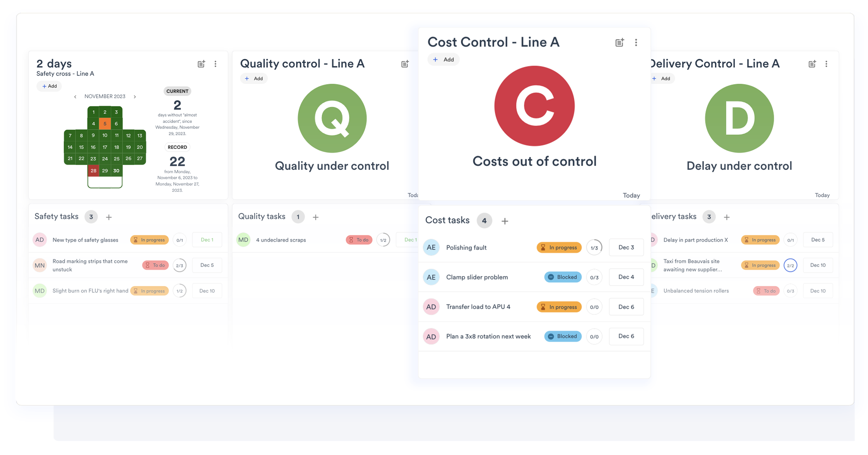This screenshot has height=455, width=868.
Task: Add a new Cost task with plus
Action: (504, 221)
